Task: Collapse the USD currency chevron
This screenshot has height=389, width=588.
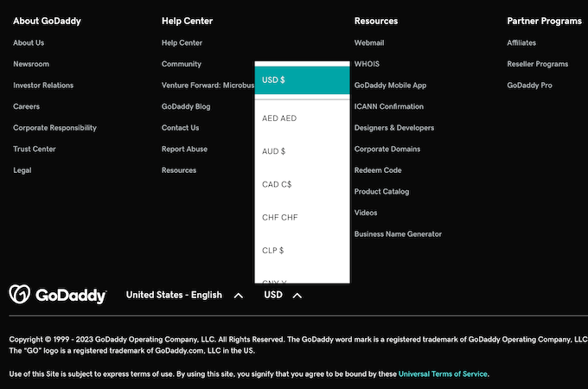Action: coord(297,296)
